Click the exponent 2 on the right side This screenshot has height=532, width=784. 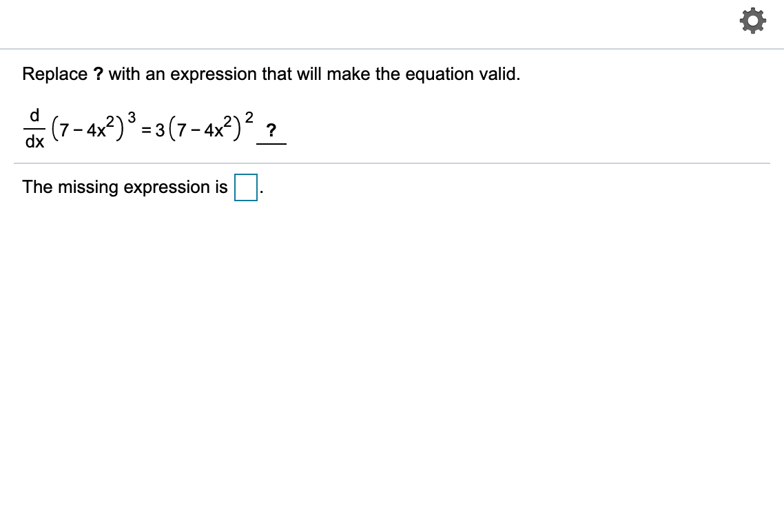click(x=249, y=118)
